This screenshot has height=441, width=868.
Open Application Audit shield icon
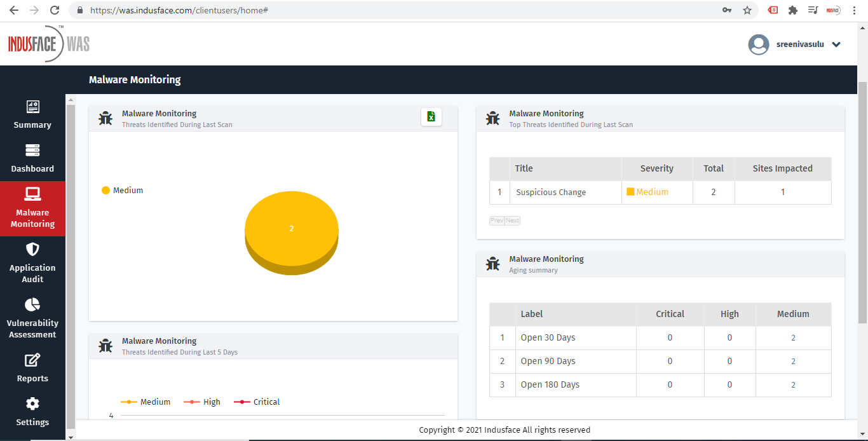pyautogui.click(x=32, y=249)
